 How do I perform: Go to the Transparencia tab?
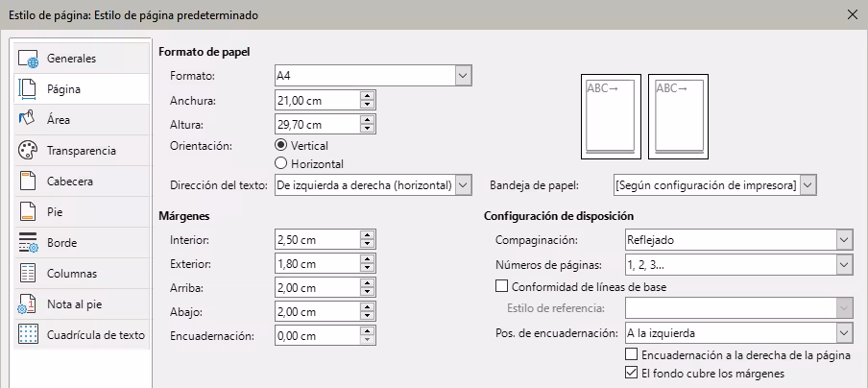coord(82,151)
